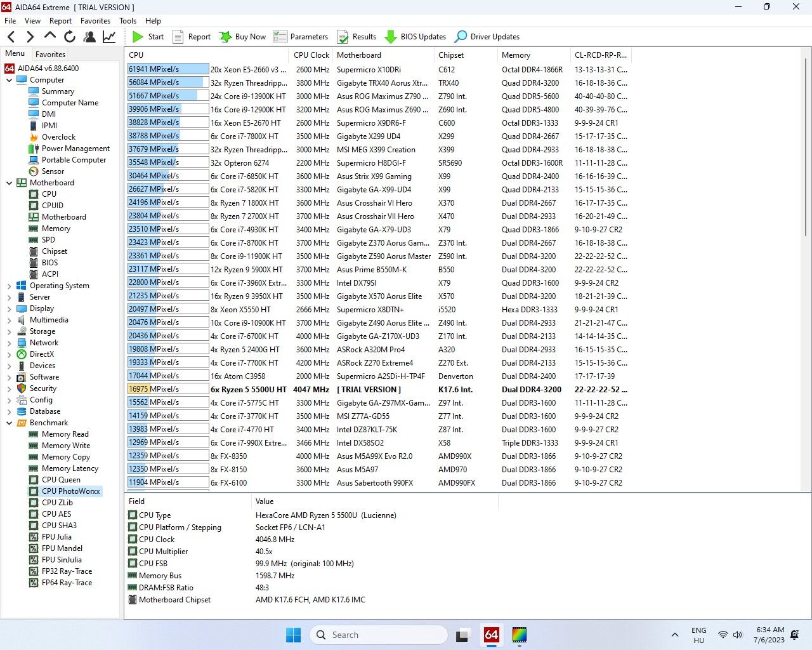Select the Database tree item
Screen dimensions: 812x650
[44, 411]
